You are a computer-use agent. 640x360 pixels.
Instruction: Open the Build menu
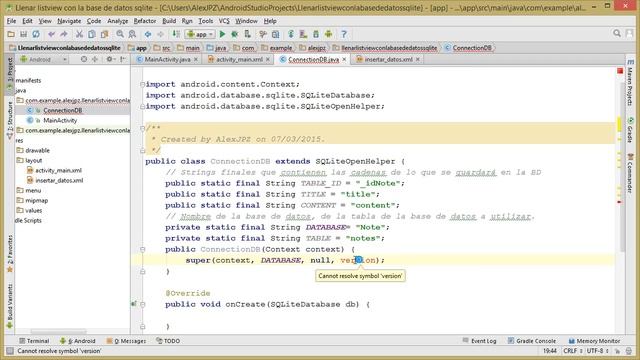(x=169, y=21)
